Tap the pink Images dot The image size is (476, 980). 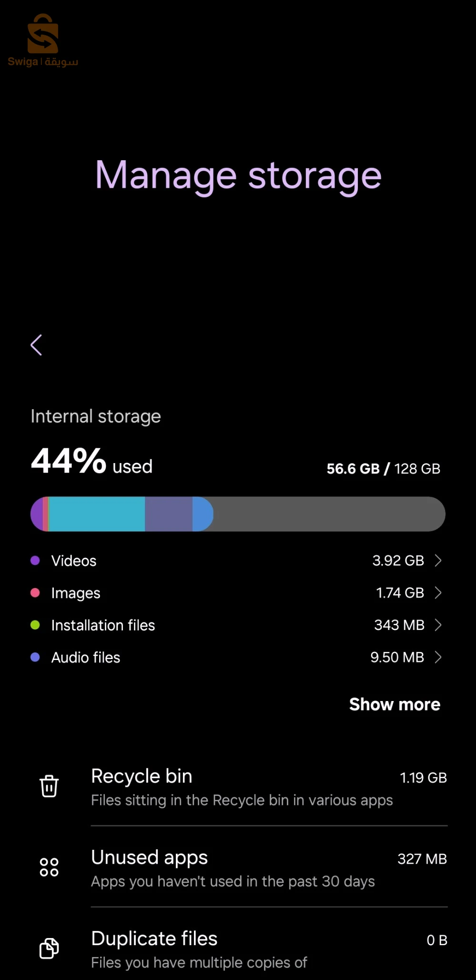(35, 593)
